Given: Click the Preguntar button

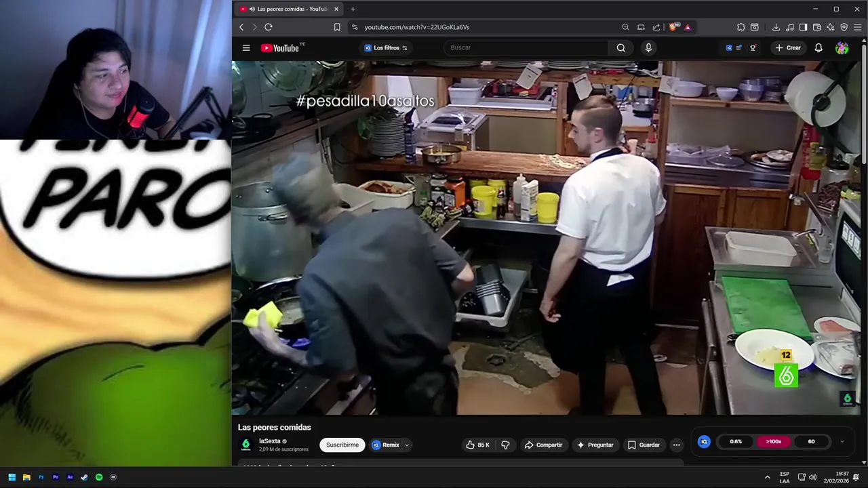Looking at the screenshot, I should [595, 445].
